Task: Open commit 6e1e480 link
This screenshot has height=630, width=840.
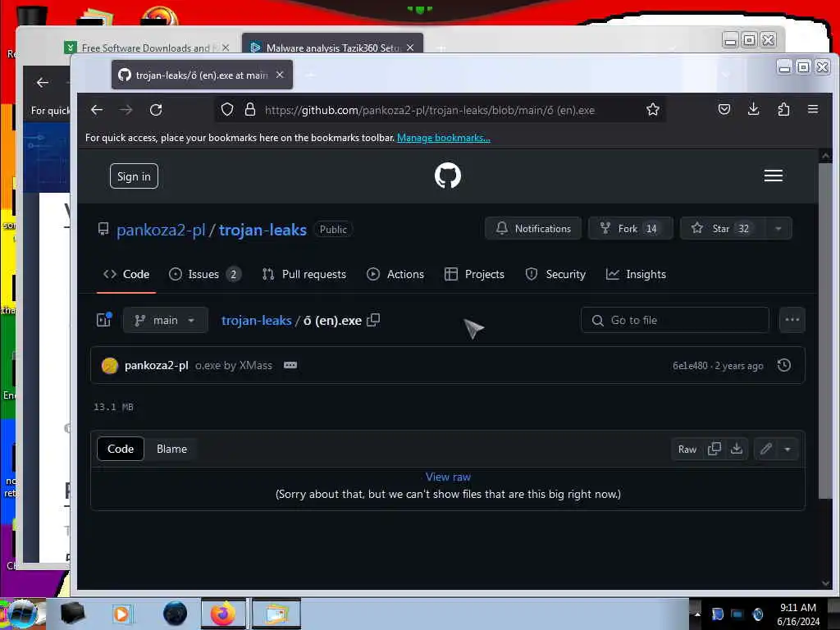Action: point(690,366)
